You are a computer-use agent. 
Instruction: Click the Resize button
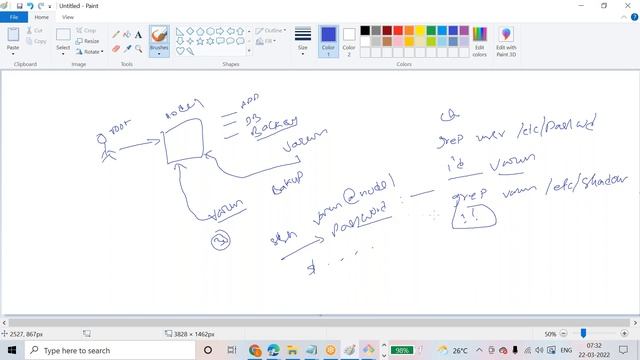click(x=87, y=41)
